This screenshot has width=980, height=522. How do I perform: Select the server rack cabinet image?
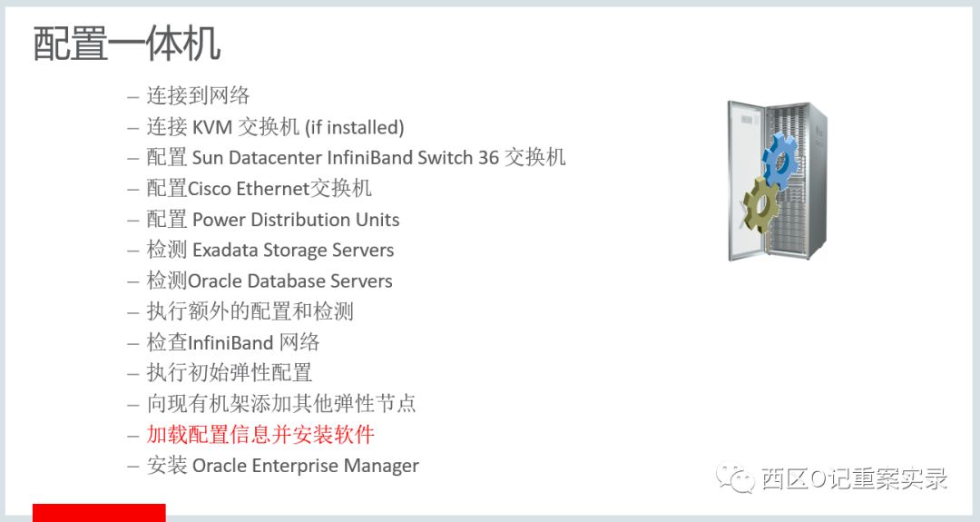click(778, 181)
